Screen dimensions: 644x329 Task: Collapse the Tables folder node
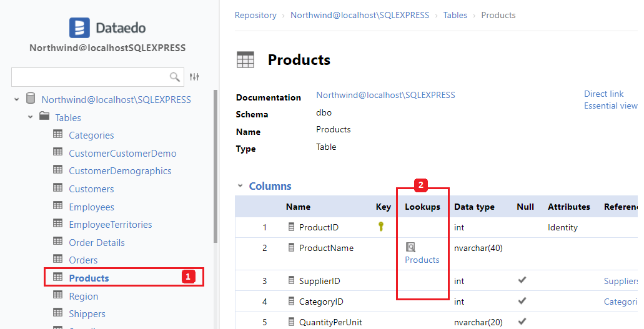click(30, 117)
